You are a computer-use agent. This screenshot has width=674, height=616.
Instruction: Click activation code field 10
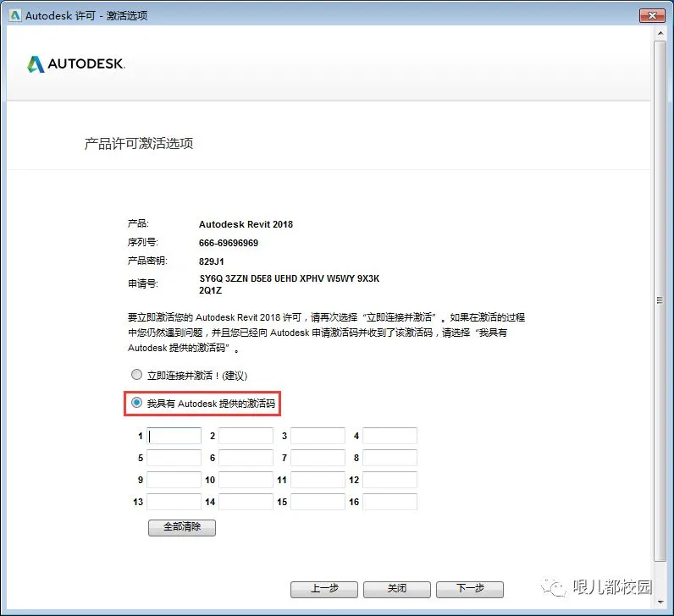click(x=246, y=480)
